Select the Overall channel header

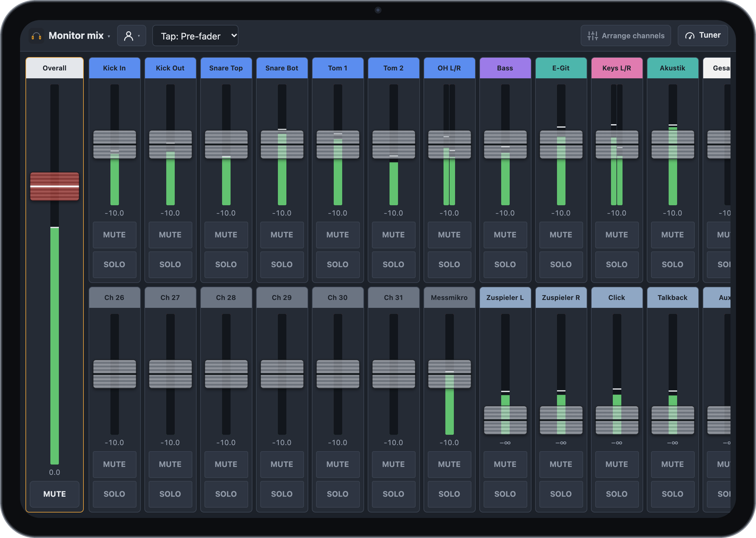click(x=55, y=68)
